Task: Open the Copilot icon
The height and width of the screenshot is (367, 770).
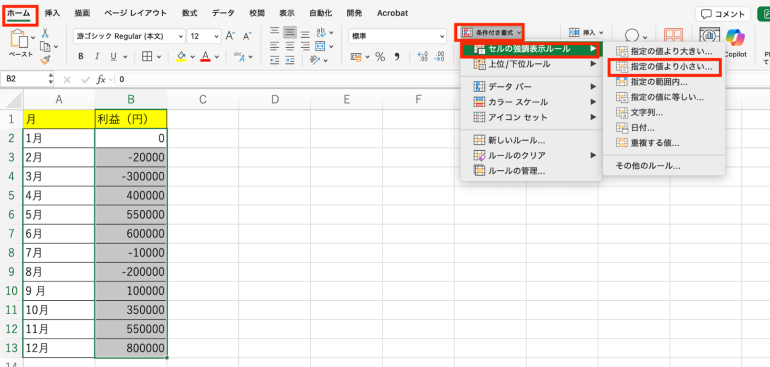Action: click(736, 37)
